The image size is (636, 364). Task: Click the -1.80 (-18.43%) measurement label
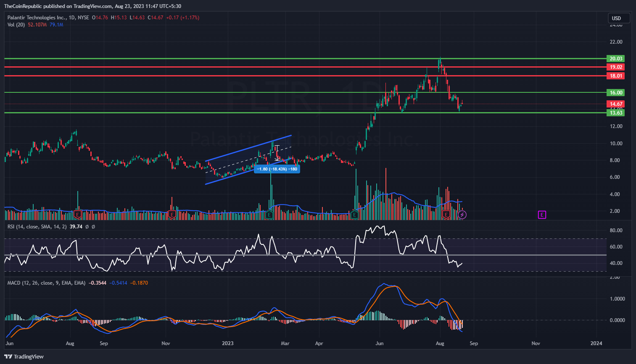click(277, 169)
